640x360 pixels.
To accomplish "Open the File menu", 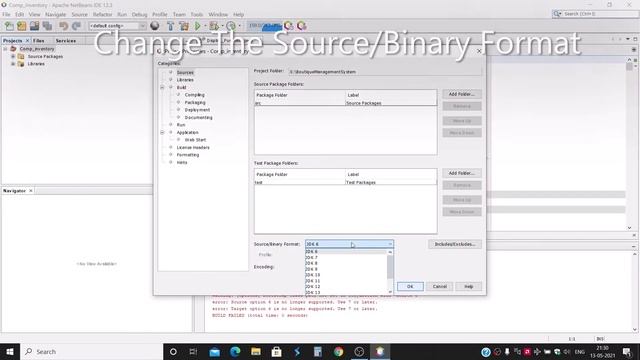I will 6,14.
